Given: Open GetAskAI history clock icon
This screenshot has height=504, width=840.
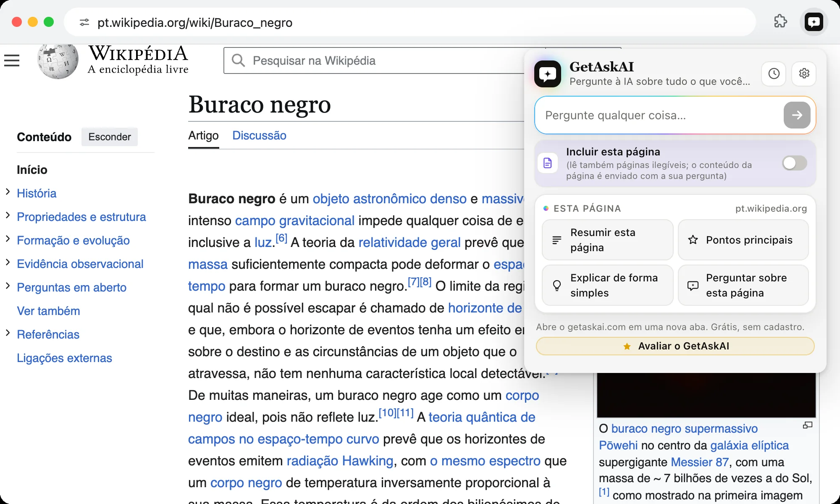Looking at the screenshot, I should pos(774,73).
